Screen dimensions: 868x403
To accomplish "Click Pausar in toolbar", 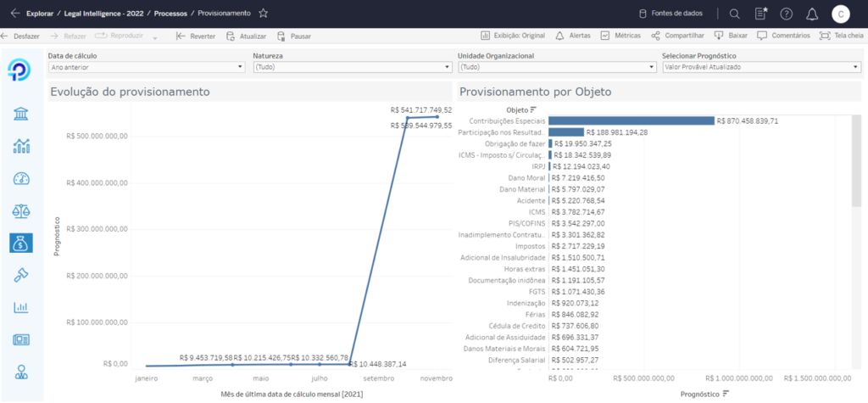I will coord(294,36).
